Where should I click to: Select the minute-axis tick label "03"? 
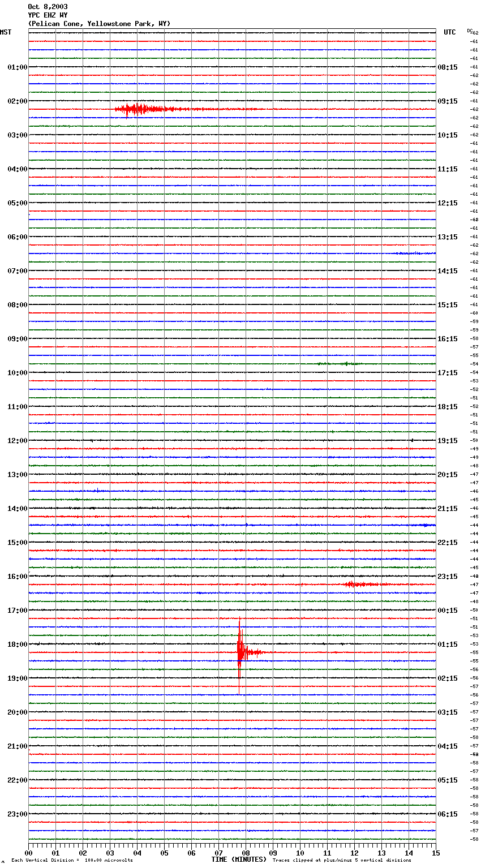[x=110, y=853]
